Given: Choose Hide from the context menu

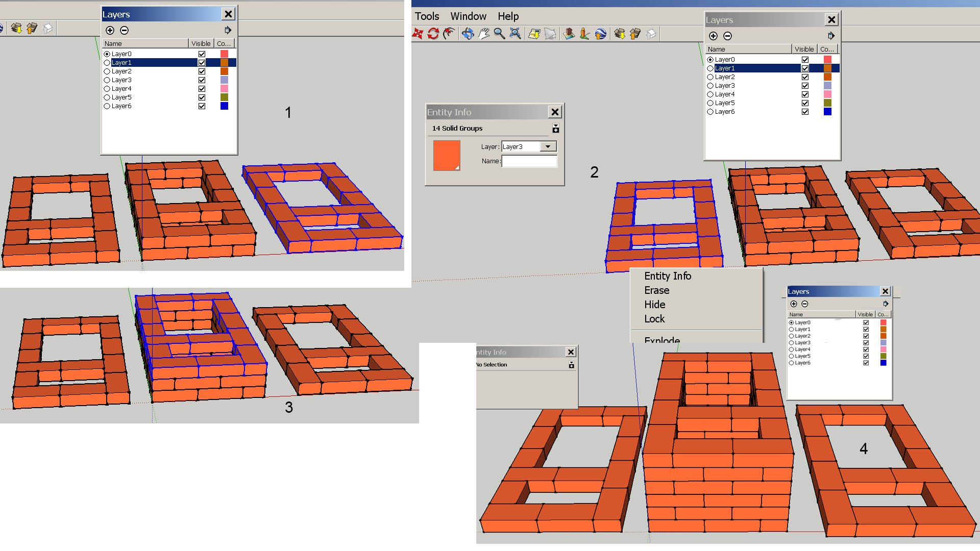Looking at the screenshot, I should (654, 305).
